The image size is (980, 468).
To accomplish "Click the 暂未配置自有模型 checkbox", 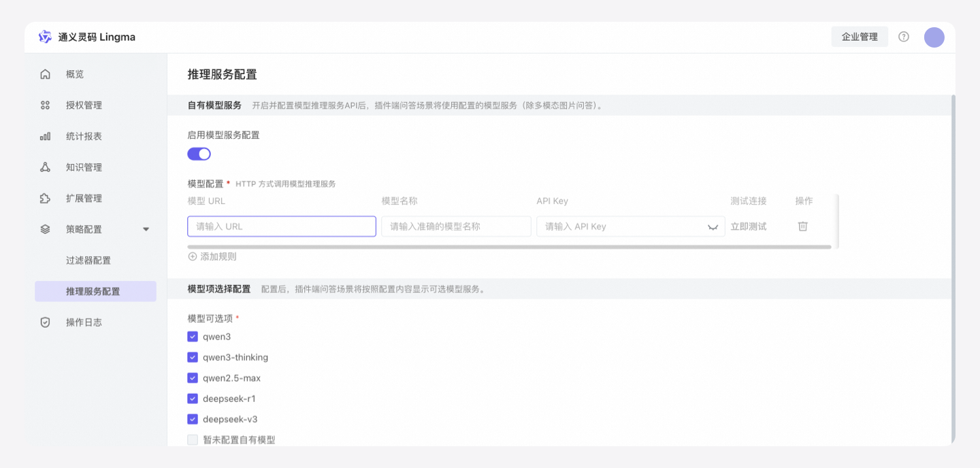I will (193, 440).
